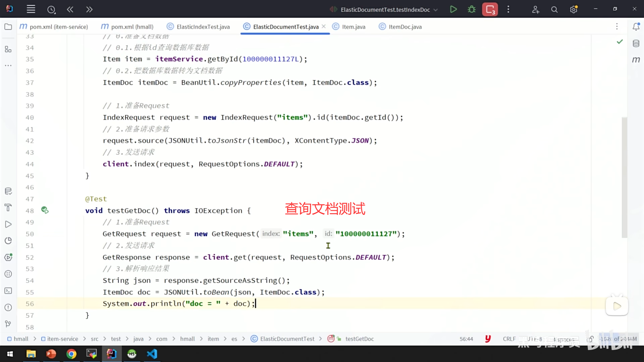Click the green Debug bug icon
This screenshot has width=644, height=362.
(x=472, y=9)
